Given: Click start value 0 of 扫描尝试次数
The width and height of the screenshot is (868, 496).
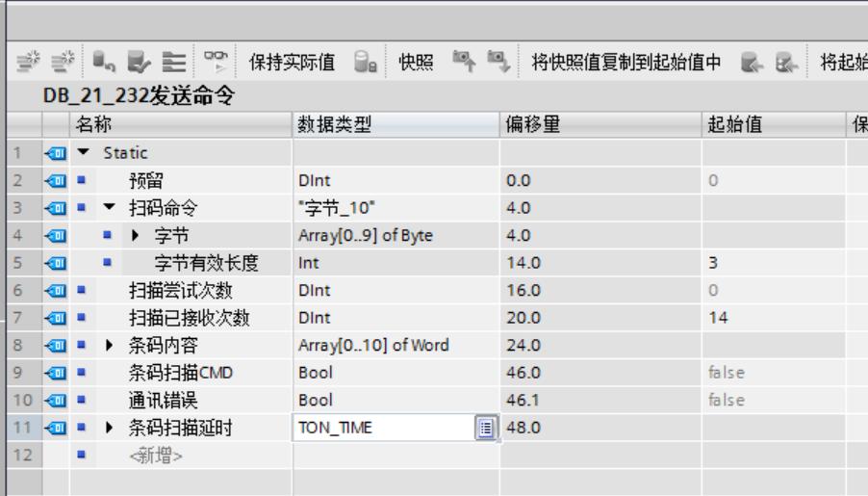Looking at the screenshot, I should point(713,290).
